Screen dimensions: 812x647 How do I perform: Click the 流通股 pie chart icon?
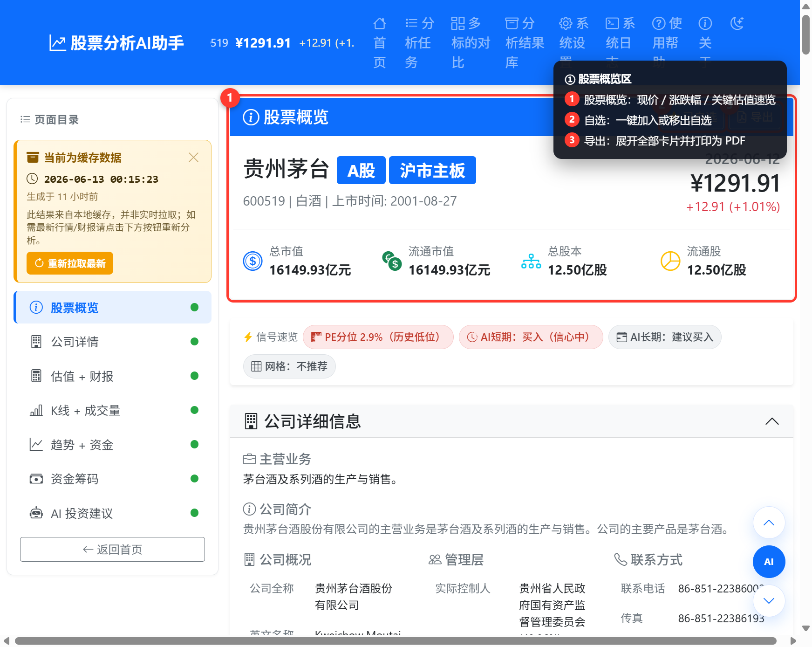[x=670, y=261]
